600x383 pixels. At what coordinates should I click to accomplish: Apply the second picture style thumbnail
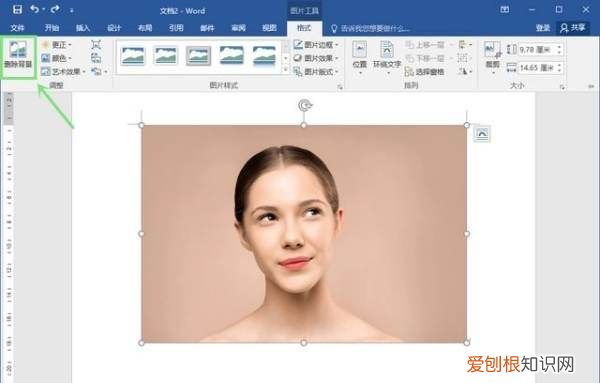pos(166,55)
